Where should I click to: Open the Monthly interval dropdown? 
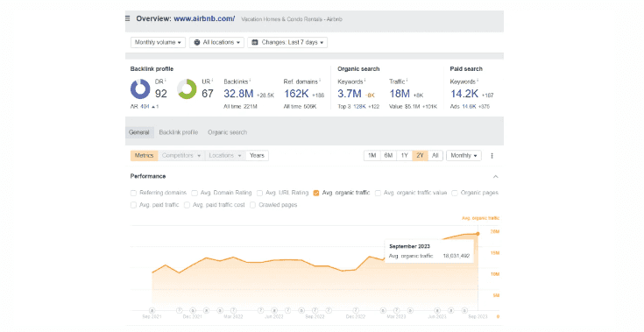click(x=464, y=156)
